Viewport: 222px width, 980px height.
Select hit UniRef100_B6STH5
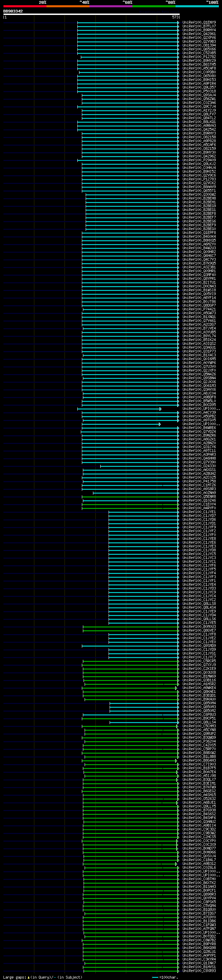click(199, 65)
